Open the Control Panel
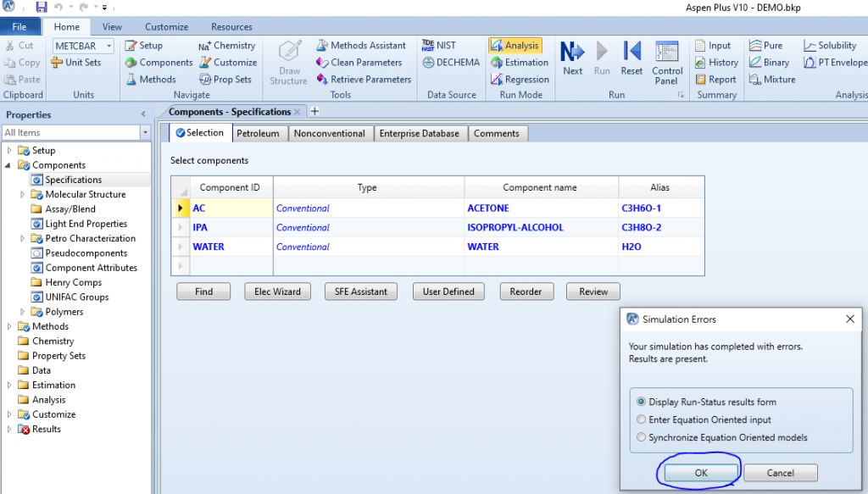 (x=666, y=63)
